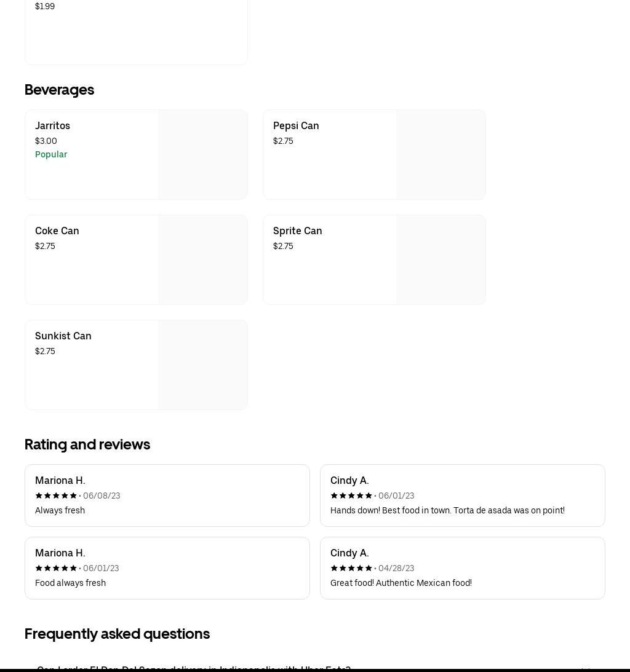
Task: Open the Jarritos beverage item
Action: 136,155
